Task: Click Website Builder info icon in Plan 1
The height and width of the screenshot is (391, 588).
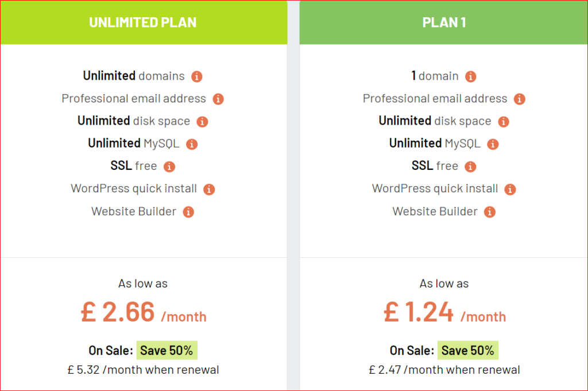Action: (490, 212)
